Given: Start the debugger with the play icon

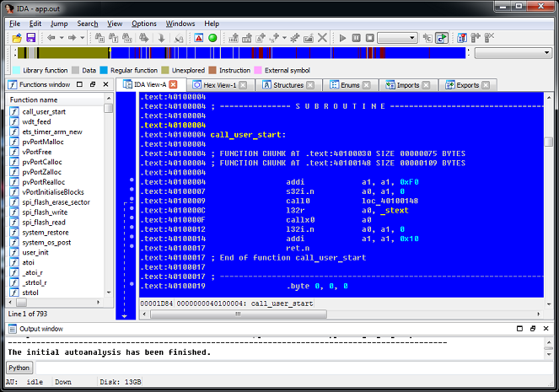Looking at the screenshot, I should [342, 38].
